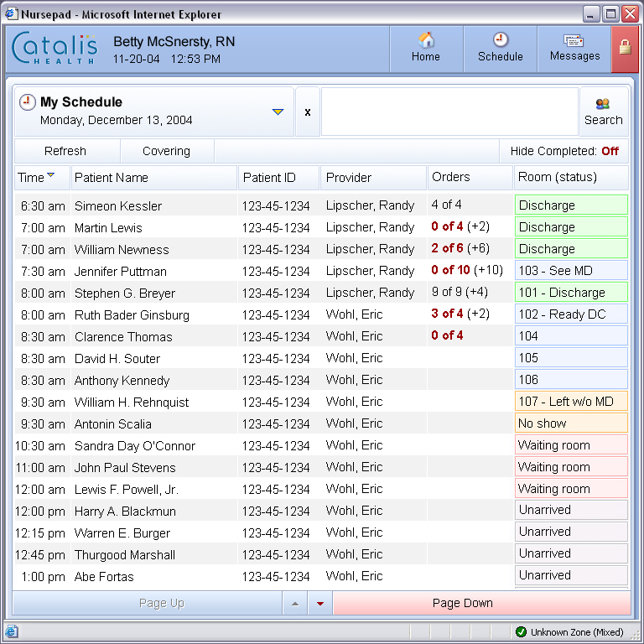Click the Page Up button
Screen dimensions: 644x644
coord(148,603)
